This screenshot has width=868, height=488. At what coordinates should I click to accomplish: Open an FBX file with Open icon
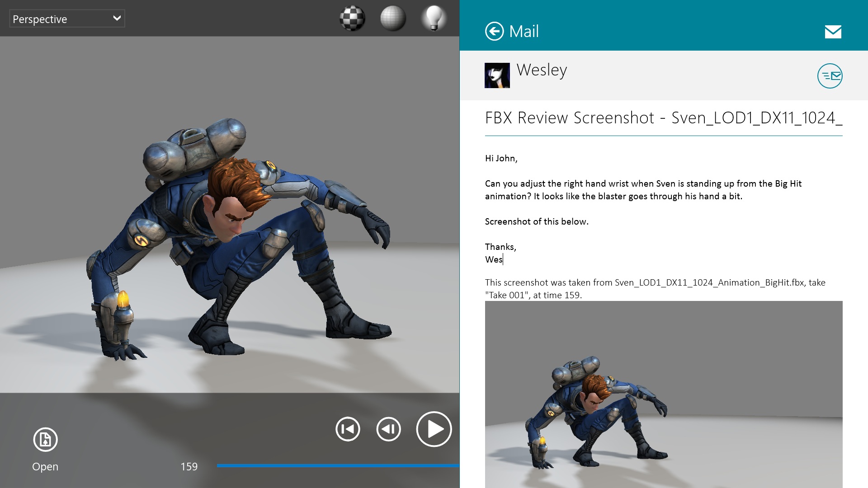[45, 439]
